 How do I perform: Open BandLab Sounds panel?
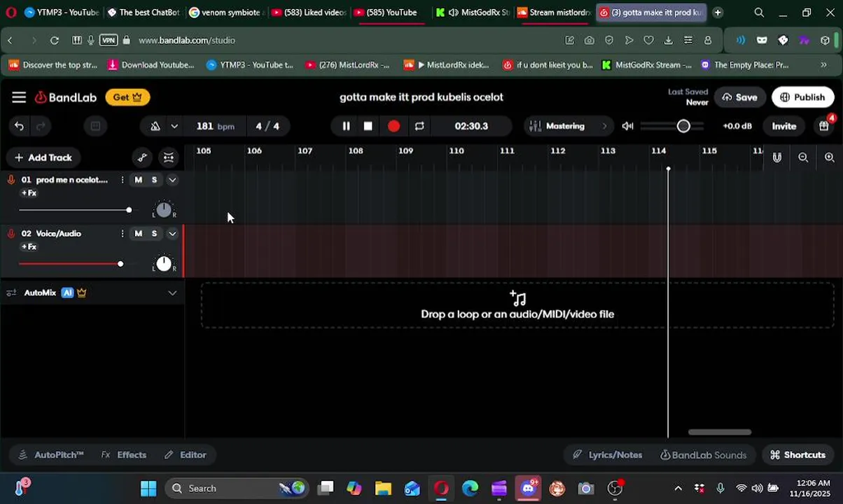[704, 455]
